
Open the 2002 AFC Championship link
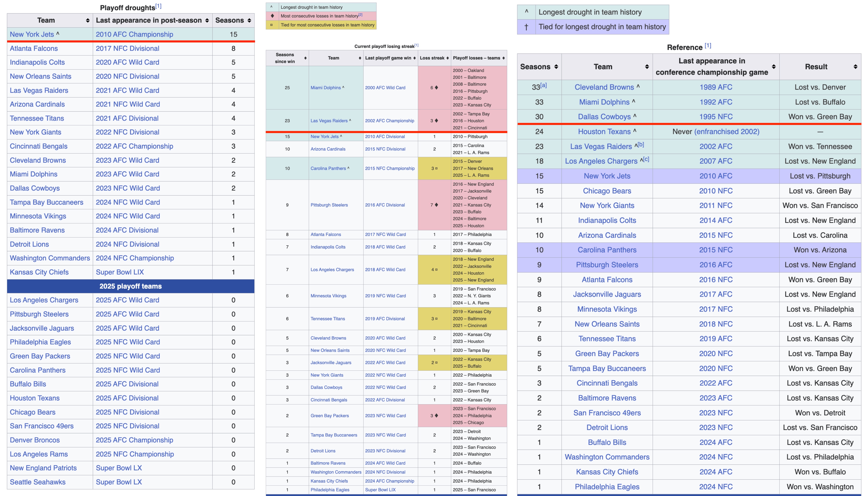pos(390,121)
